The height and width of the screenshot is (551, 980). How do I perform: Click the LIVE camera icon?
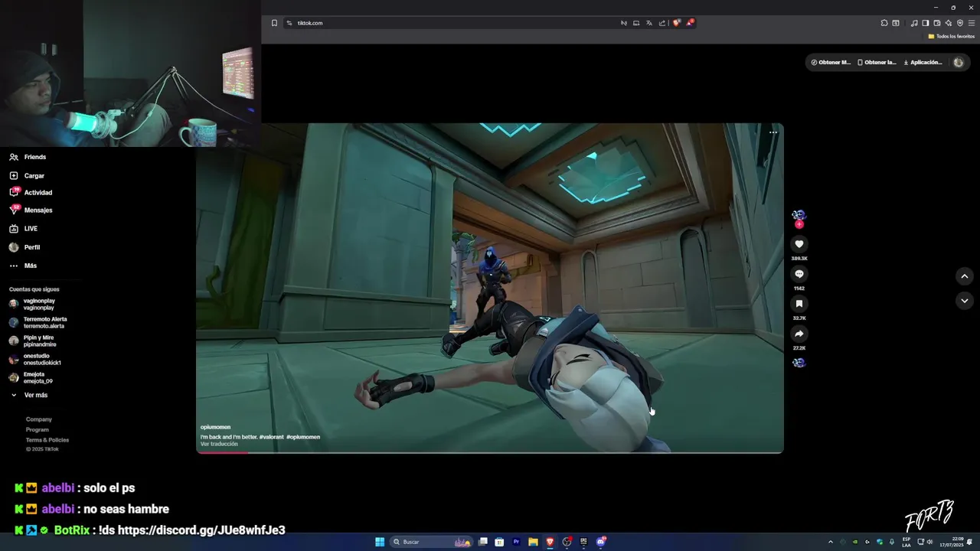(x=14, y=229)
